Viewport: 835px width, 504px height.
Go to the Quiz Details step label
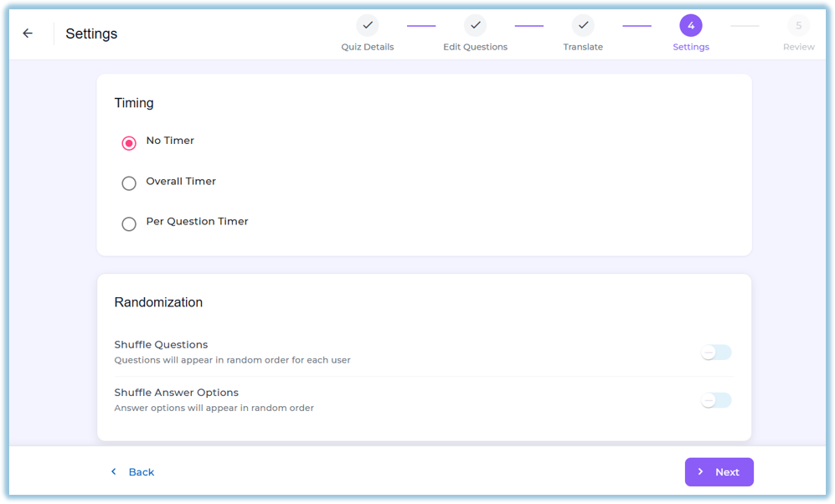tap(368, 47)
